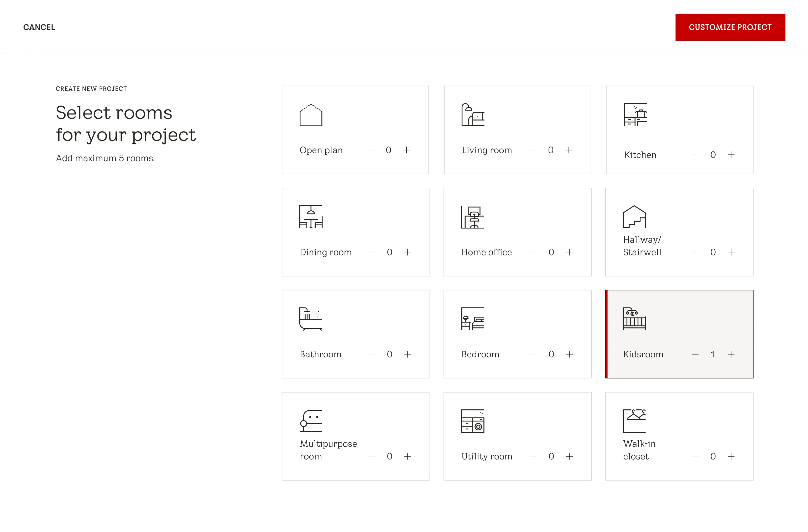
Task: Click the Utility room washer icon
Action: coord(472,421)
